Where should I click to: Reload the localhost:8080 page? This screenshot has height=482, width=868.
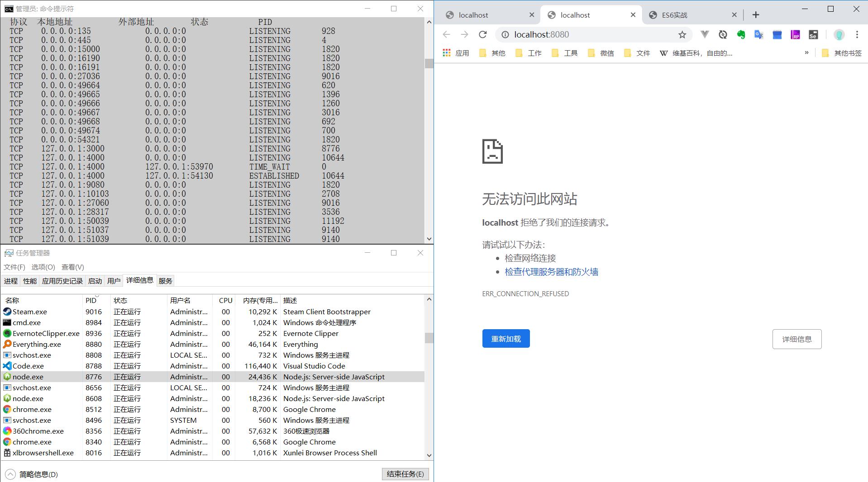coord(483,34)
